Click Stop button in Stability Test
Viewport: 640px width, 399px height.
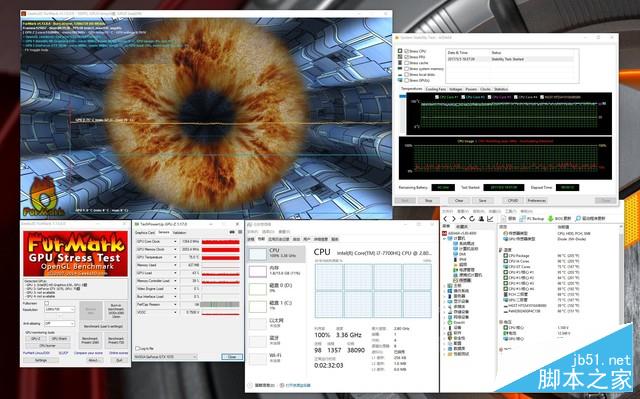(x=429, y=201)
